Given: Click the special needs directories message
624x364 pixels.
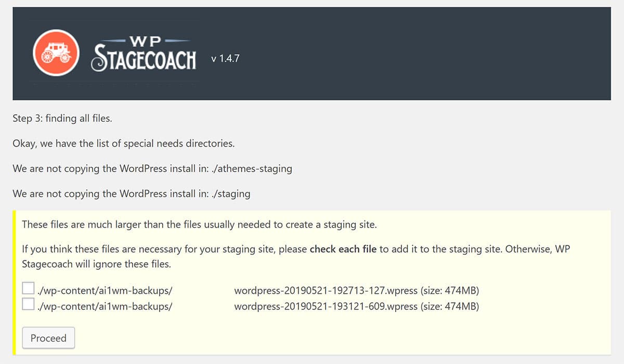Looking at the screenshot, I should click(124, 144).
